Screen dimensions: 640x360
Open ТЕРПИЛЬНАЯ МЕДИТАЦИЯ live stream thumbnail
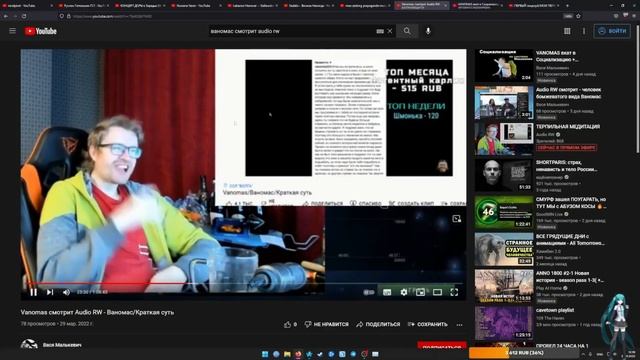pyautogui.click(x=504, y=139)
